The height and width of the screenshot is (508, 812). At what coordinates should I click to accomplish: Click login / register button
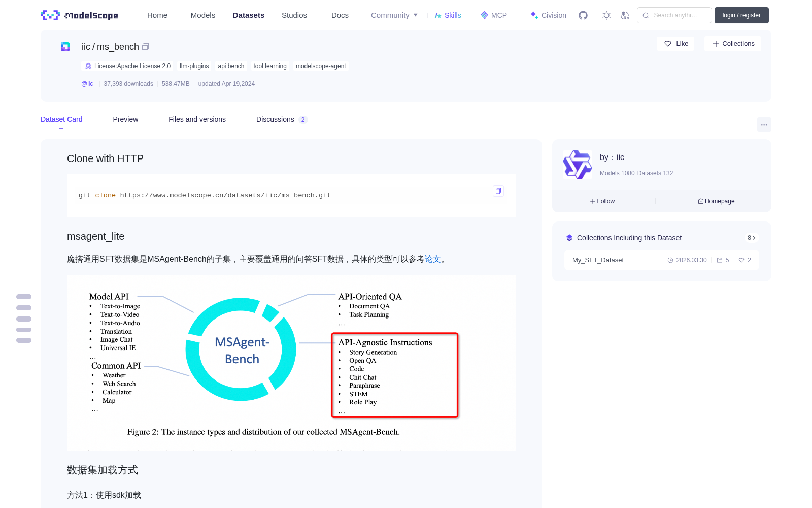click(x=741, y=15)
